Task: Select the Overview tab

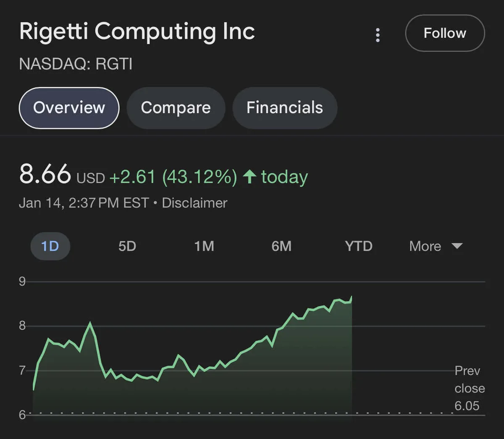Action: (x=69, y=108)
